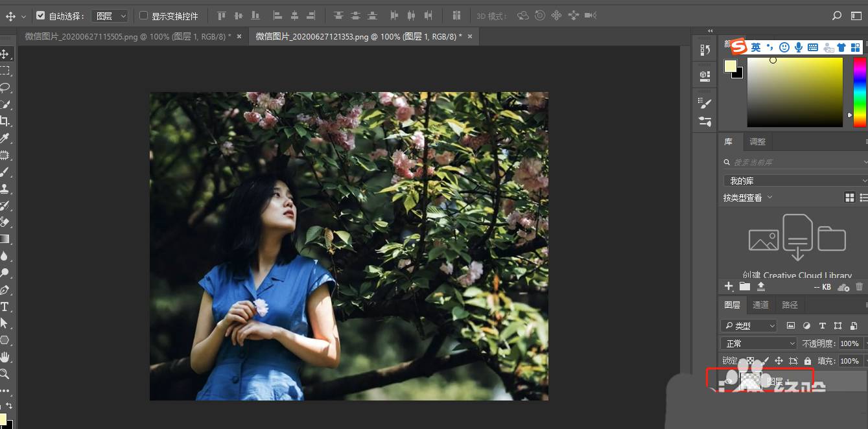Viewport: 868px width, 429px height.
Task: Select the Eyedropper tool
Action: pyautogui.click(x=5, y=138)
